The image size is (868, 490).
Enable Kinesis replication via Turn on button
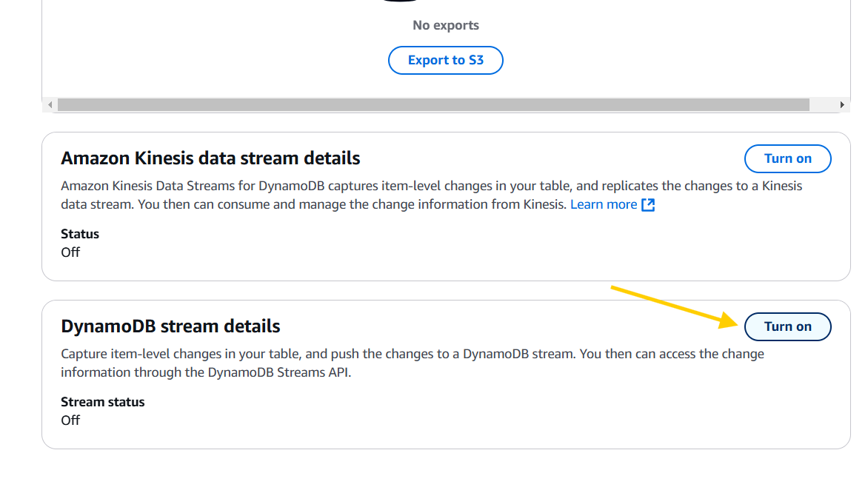coord(787,158)
